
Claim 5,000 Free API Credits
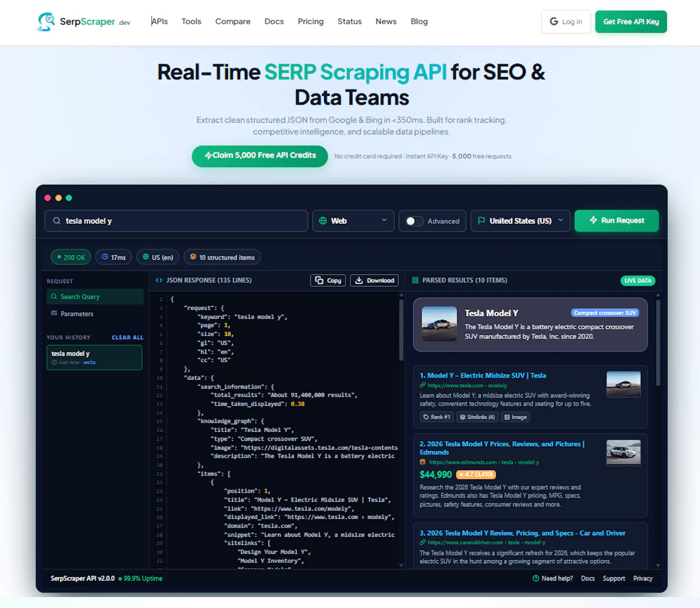(260, 156)
